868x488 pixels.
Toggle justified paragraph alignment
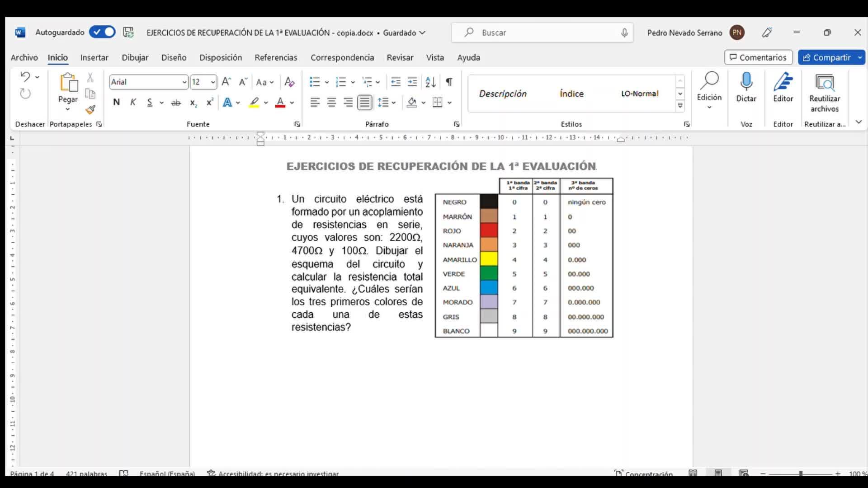364,103
